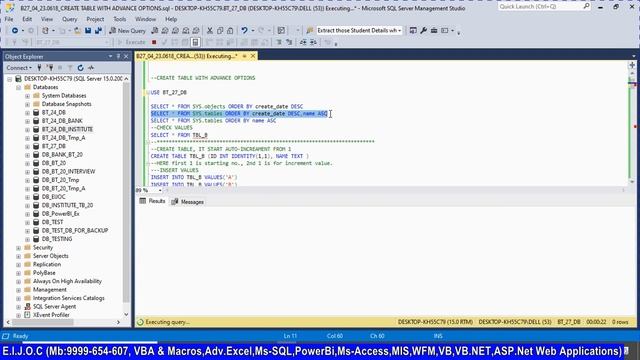The height and width of the screenshot is (360, 640).
Task: Click the Undo arrow icon
Action: [x=244, y=31]
